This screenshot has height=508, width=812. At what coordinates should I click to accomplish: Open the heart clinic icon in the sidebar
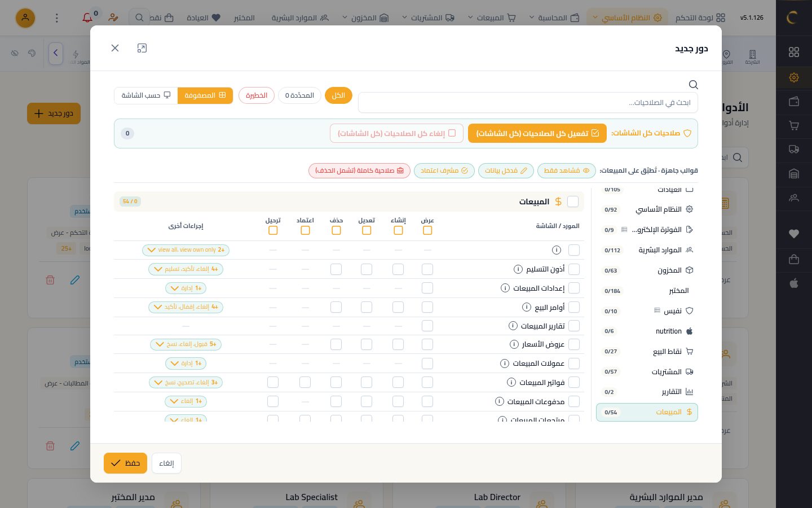point(794,234)
